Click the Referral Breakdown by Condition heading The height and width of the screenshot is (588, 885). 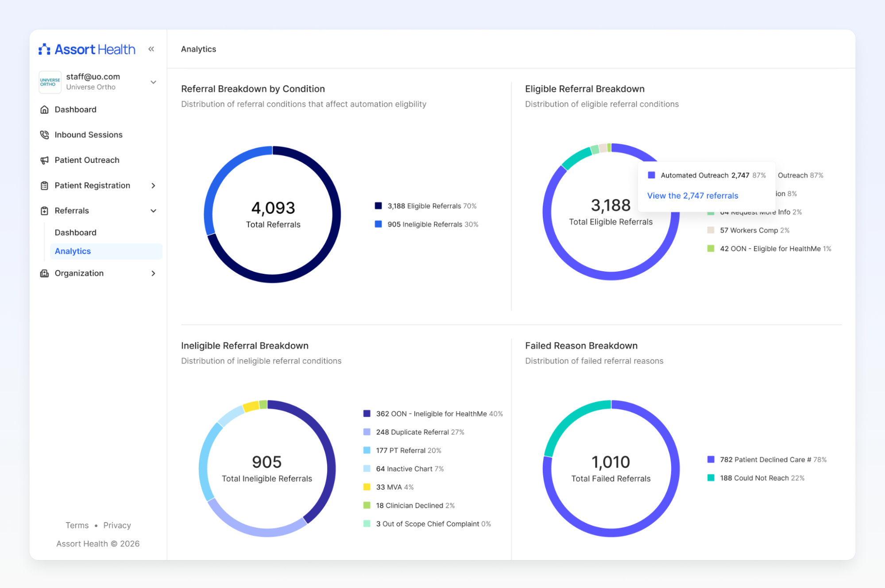pos(253,89)
